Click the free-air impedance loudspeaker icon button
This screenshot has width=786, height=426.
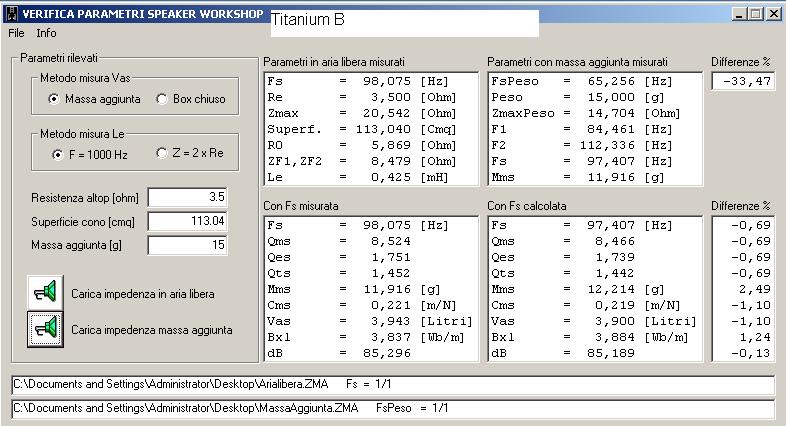pos(45,292)
